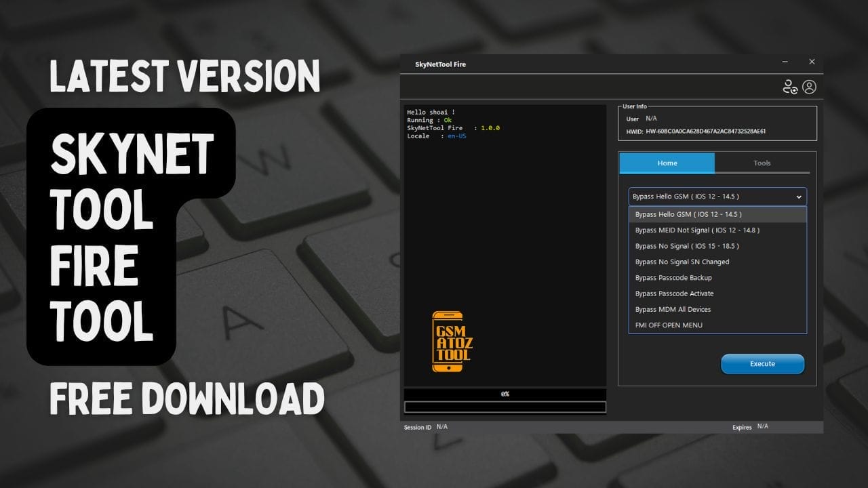Viewport: 868px width, 488px height.
Task: Click the User N/A value
Action: coord(651,119)
